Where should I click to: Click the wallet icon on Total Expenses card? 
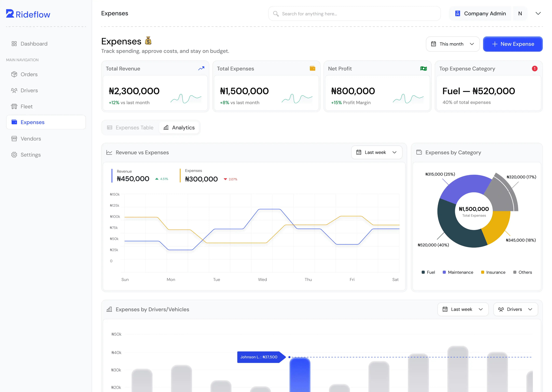click(x=312, y=68)
